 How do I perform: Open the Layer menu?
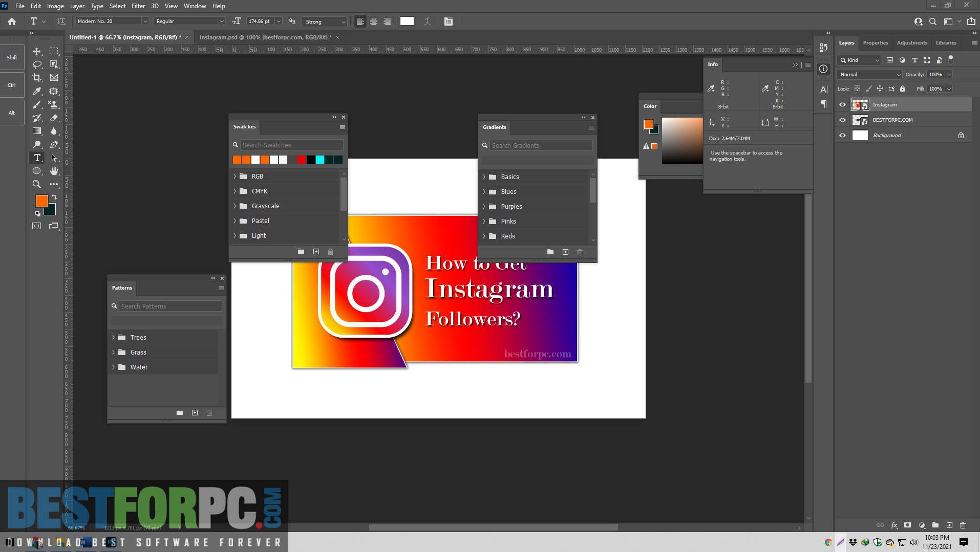pos(77,6)
